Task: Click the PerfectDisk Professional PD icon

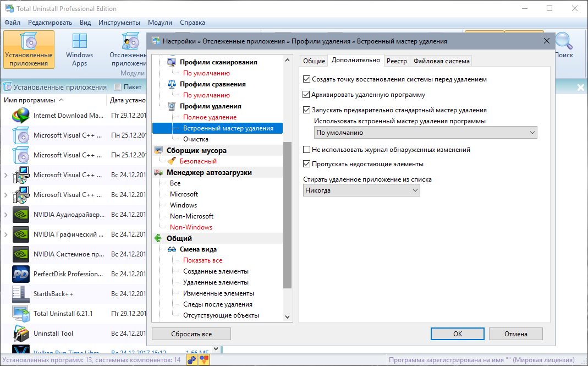Action: pyautogui.click(x=20, y=274)
